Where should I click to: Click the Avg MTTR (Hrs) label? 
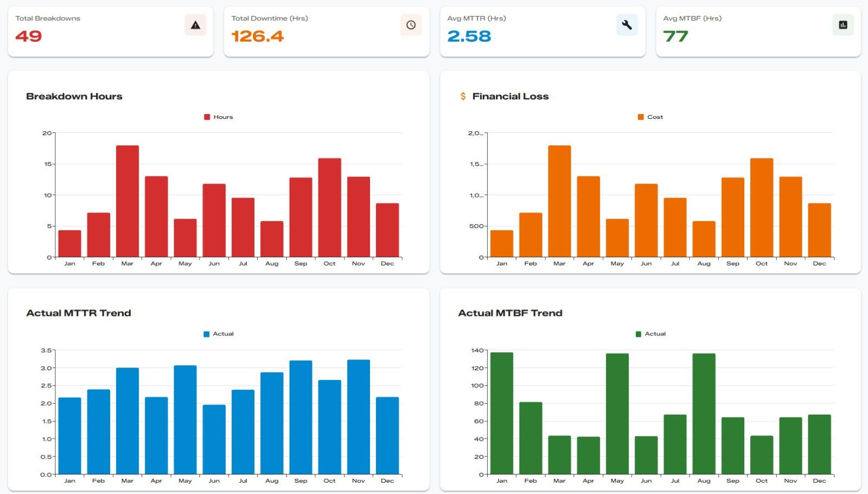476,18
